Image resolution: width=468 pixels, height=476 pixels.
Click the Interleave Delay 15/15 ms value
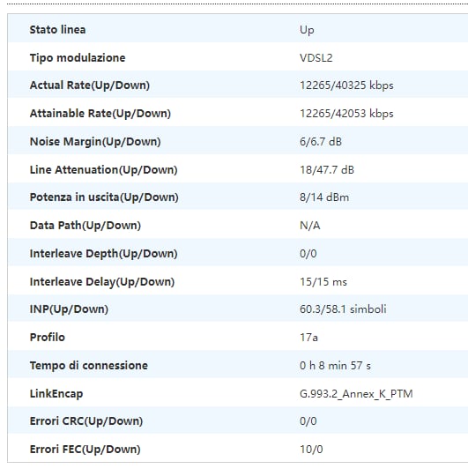click(323, 282)
